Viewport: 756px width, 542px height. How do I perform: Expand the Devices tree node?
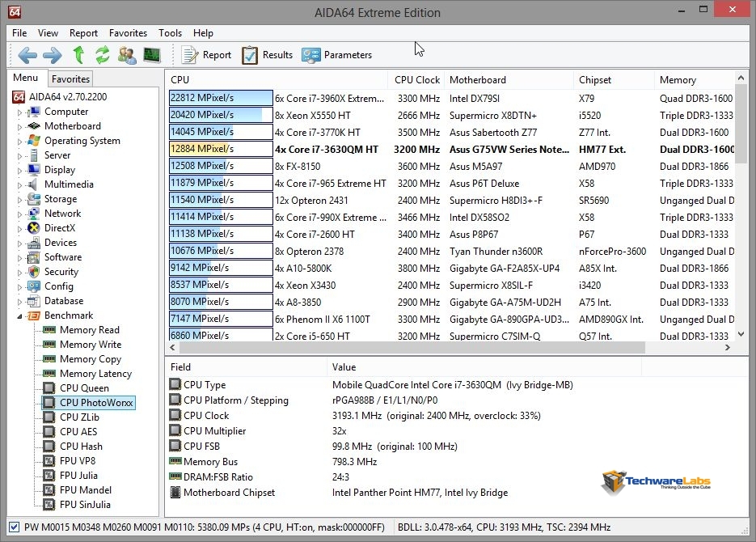tap(19, 243)
